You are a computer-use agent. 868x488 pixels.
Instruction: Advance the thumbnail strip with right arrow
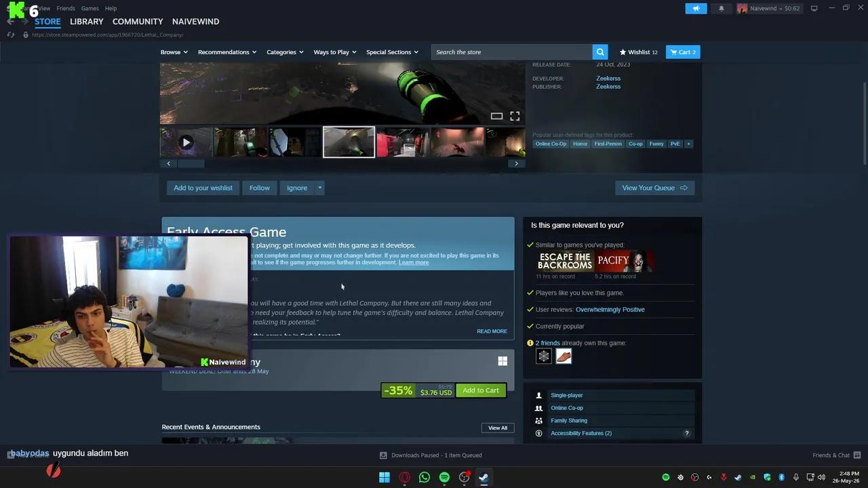[x=516, y=163]
